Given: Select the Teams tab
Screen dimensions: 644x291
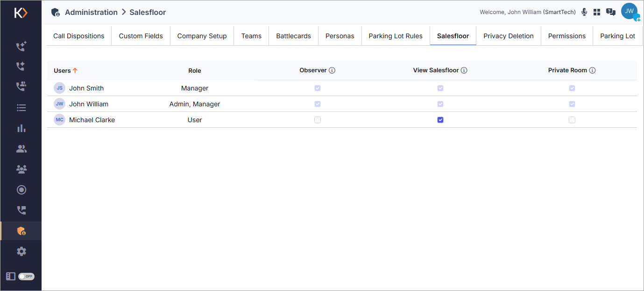Looking at the screenshot, I should (251, 36).
